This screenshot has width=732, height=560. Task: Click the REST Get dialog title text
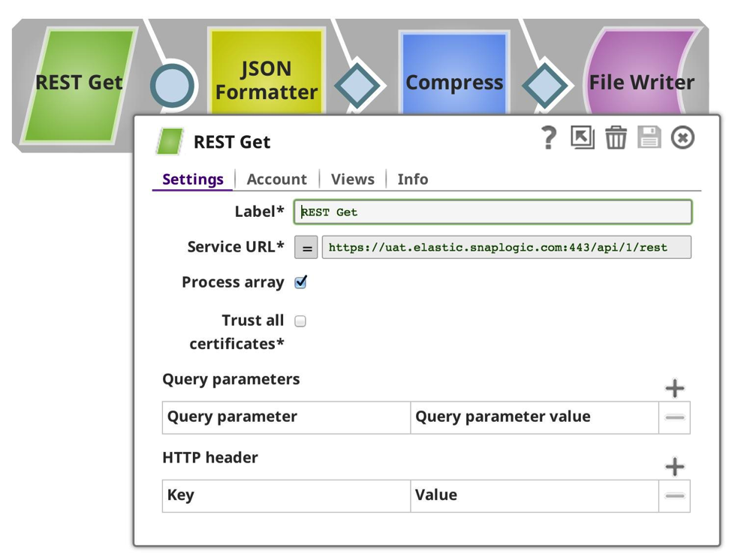click(x=232, y=142)
